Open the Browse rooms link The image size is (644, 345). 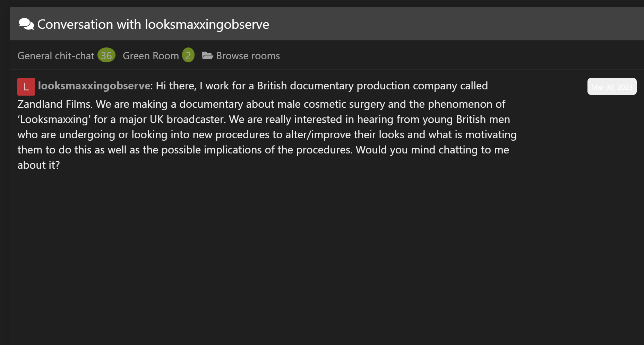coord(248,56)
